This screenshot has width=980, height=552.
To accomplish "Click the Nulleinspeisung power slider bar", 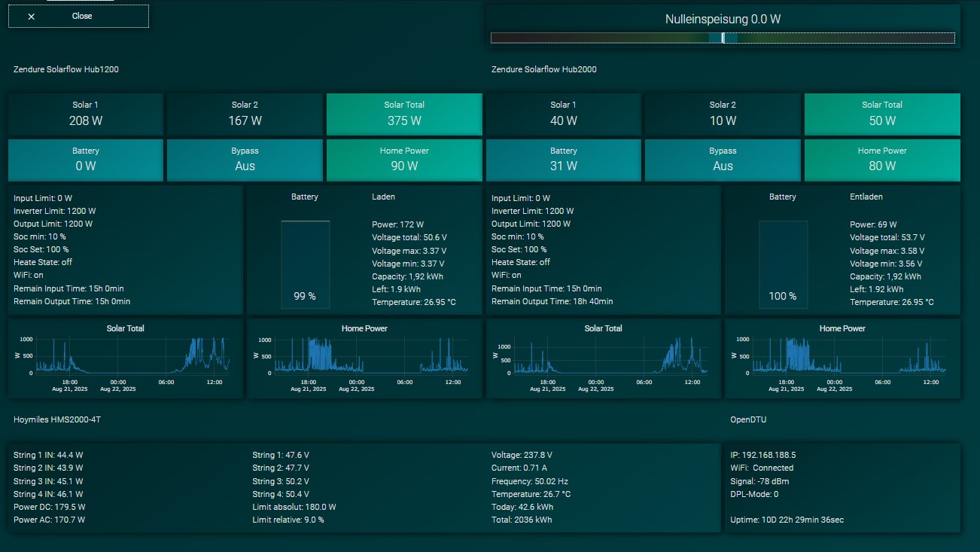I will pos(722,38).
